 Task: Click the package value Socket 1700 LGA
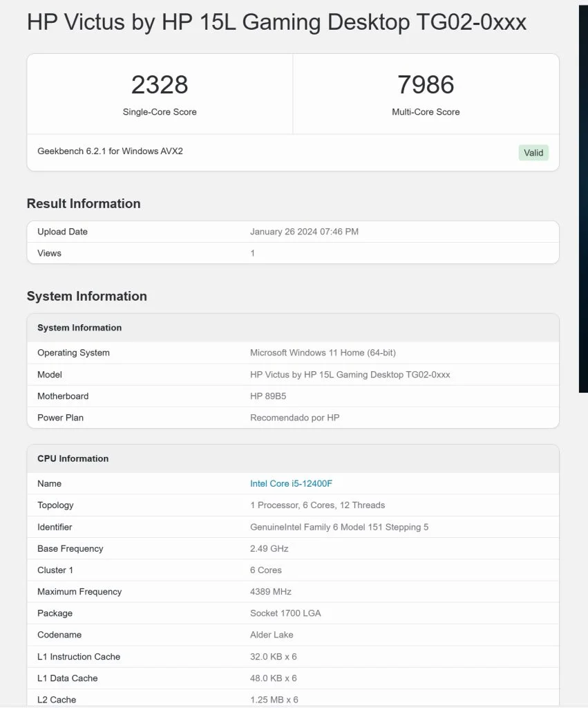click(x=285, y=613)
